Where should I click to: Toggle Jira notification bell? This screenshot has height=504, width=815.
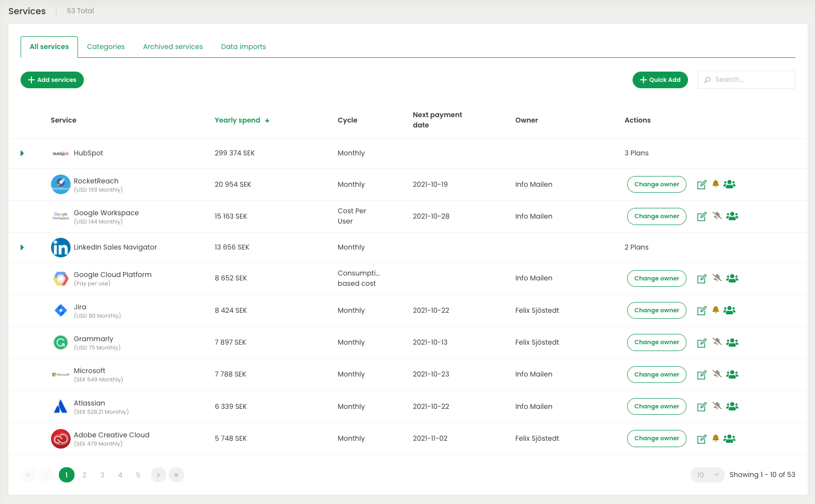(x=715, y=310)
